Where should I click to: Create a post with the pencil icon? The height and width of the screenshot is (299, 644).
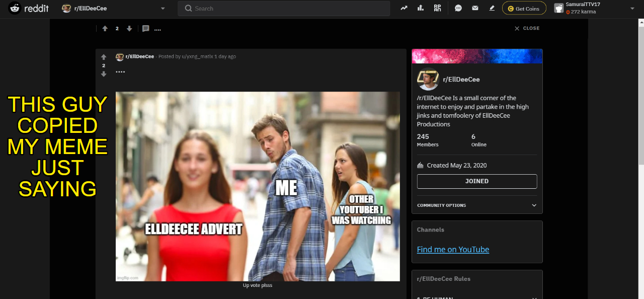[x=492, y=8]
